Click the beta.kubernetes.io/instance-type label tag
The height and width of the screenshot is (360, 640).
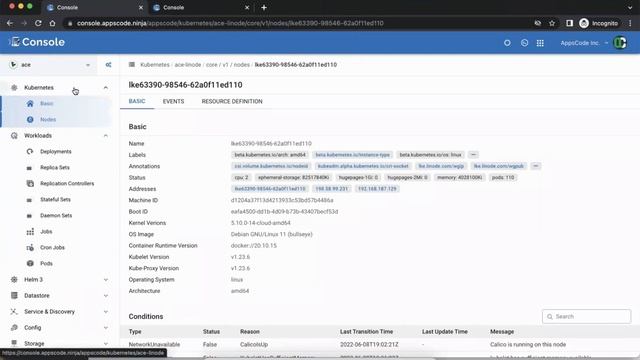pos(353,155)
